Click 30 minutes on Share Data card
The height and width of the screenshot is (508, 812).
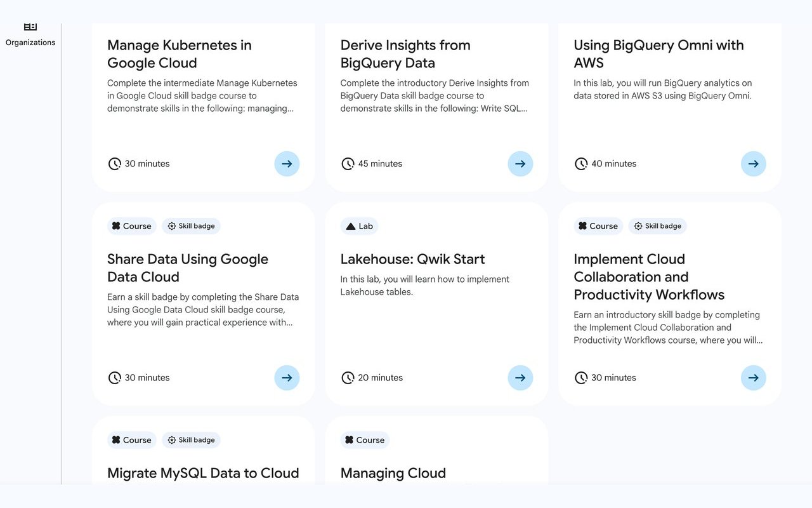[x=147, y=378]
